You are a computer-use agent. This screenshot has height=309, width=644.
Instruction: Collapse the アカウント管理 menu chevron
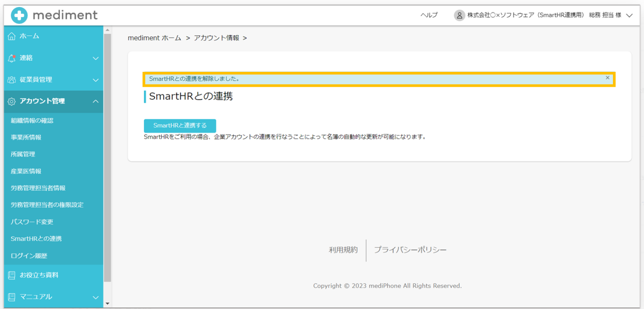(x=96, y=101)
